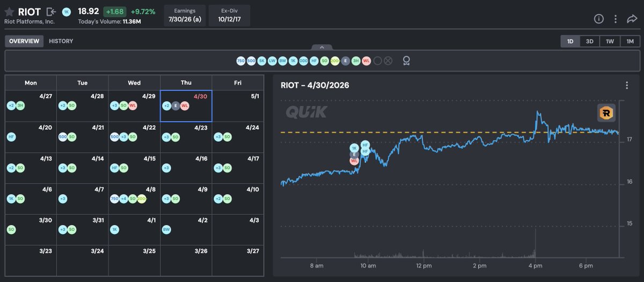Viewport: 644px width, 282px height.
Task: Click the E badge on 4/30
Action: (x=176, y=106)
